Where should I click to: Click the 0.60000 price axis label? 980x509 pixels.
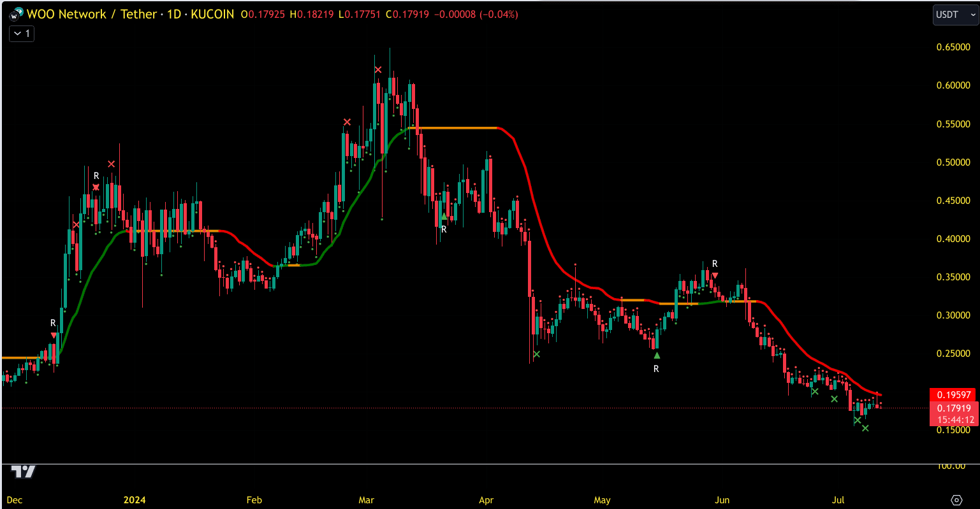click(953, 85)
